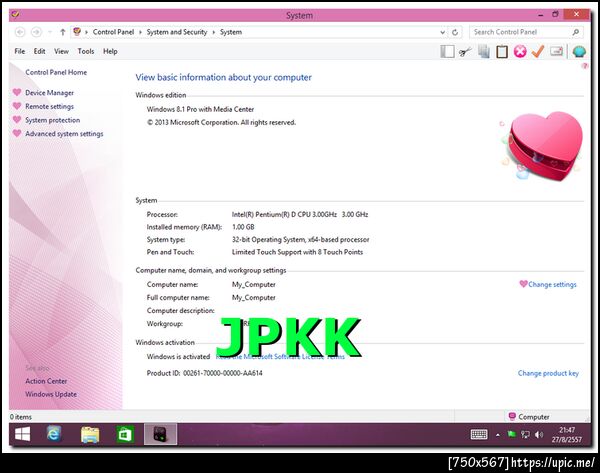Open File Explorer from taskbar
This screenshot has height=473, width=600.
click(90, 435)
